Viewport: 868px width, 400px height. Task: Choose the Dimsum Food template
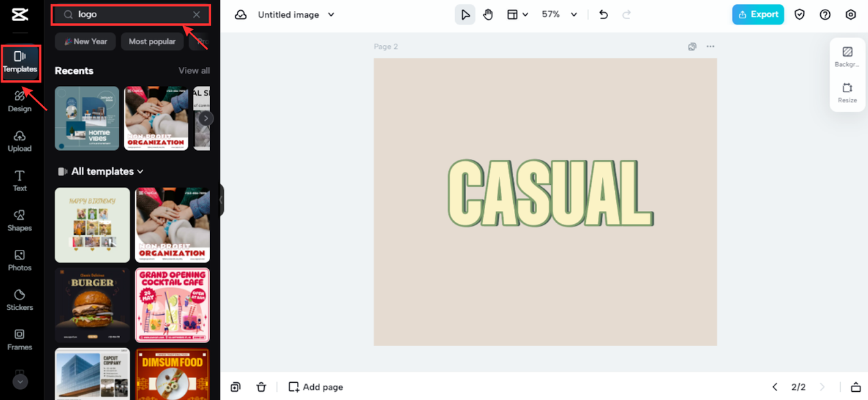click(x=172, y=374)
